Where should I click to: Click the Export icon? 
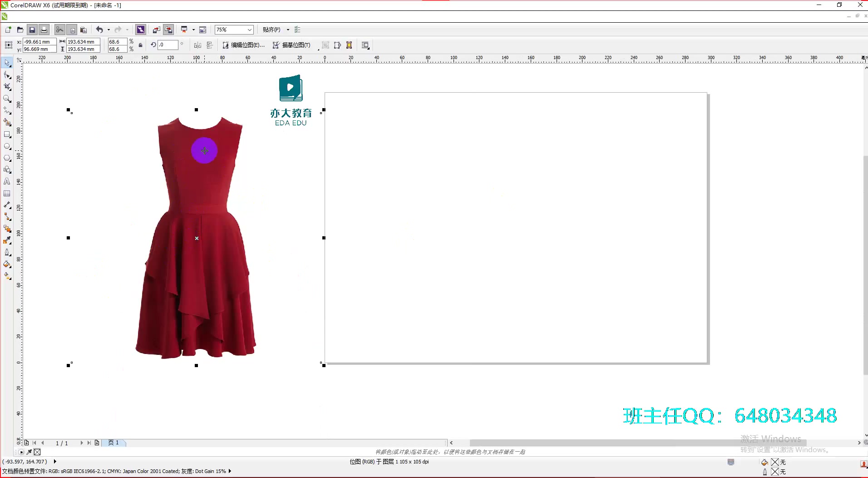point(168,30)
